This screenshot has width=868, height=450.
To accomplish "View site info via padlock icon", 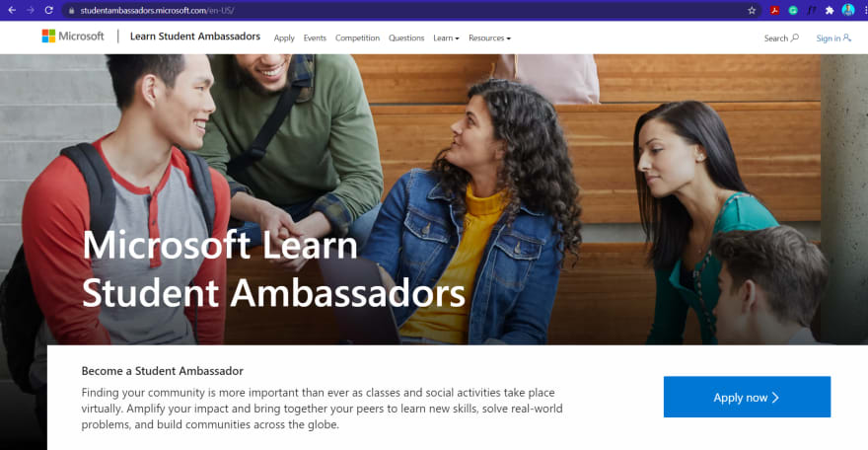I will coord(71,11).
